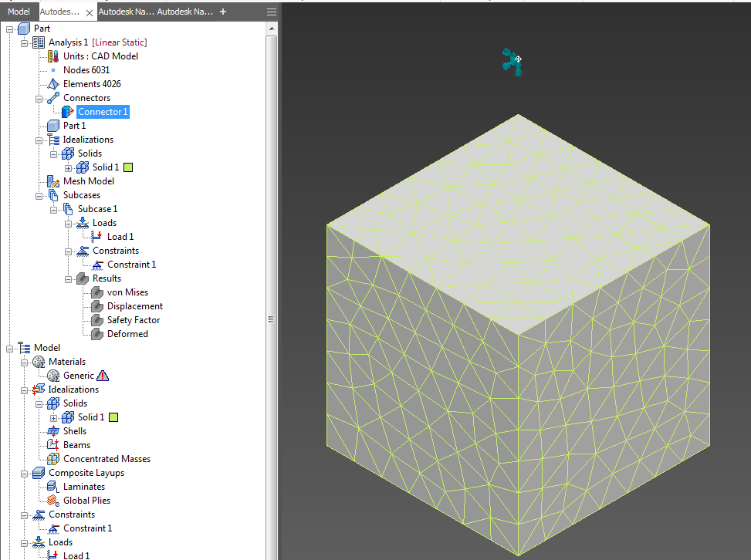
Task: Select Connector 1 in the tree
Action: [x=102, y=111]
